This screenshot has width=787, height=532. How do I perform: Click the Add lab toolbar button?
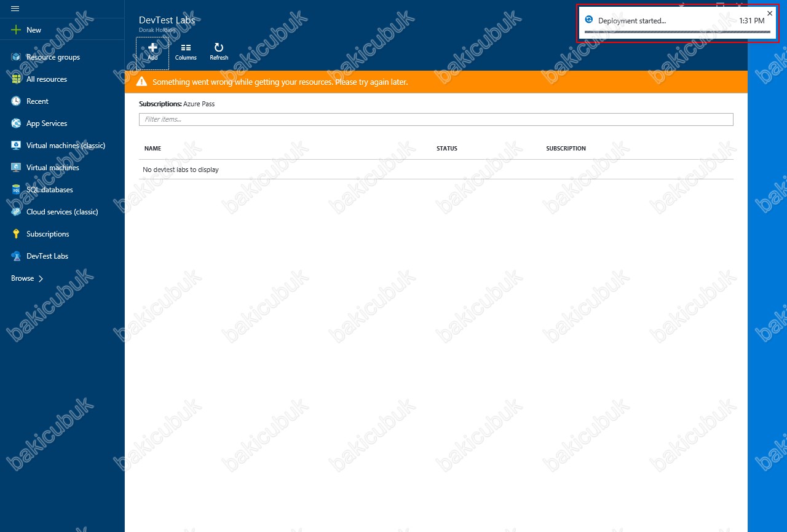pyautogui.click(x=152, y=52)
